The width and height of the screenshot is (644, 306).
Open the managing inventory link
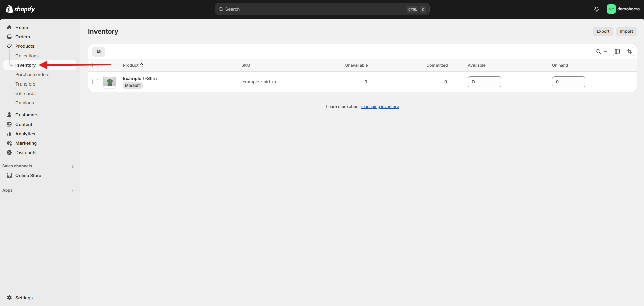click(x=380, y=107)
